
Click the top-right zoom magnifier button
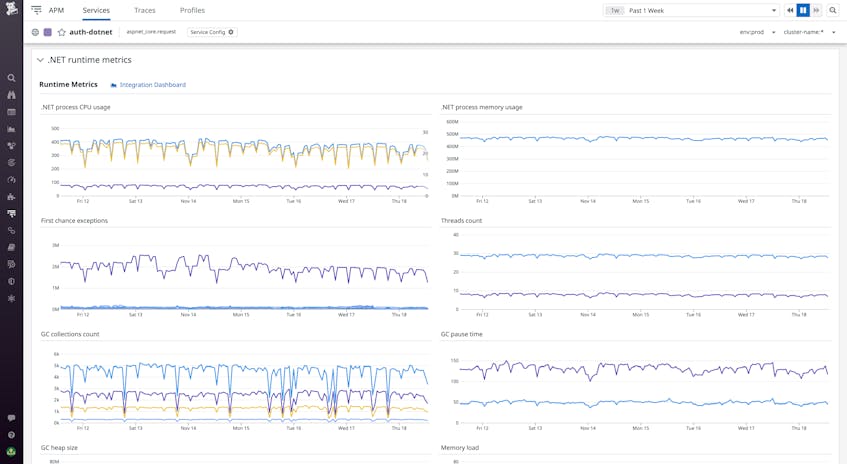833,10
